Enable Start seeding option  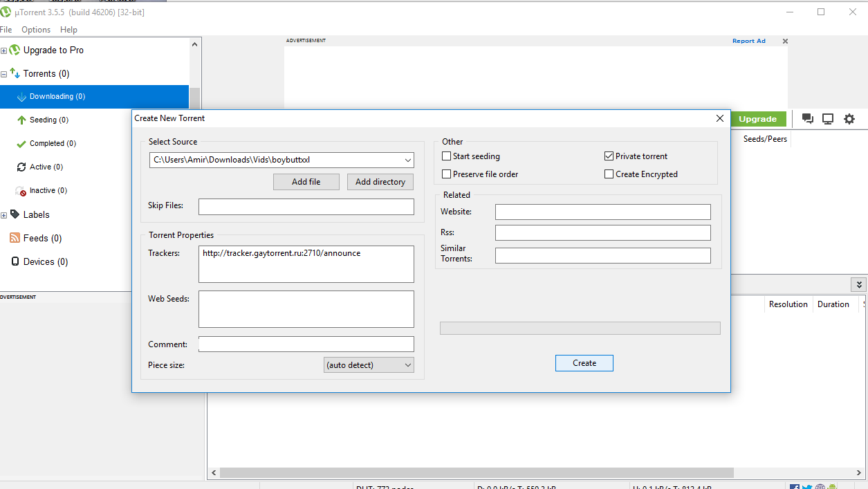pos(447,156)
